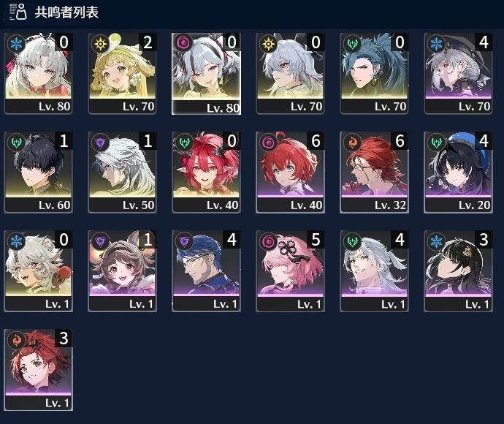504x424 pixels.
Task: Click glacio snowflake icon on first Lv. 80 card
Action: tap(16, 44)
